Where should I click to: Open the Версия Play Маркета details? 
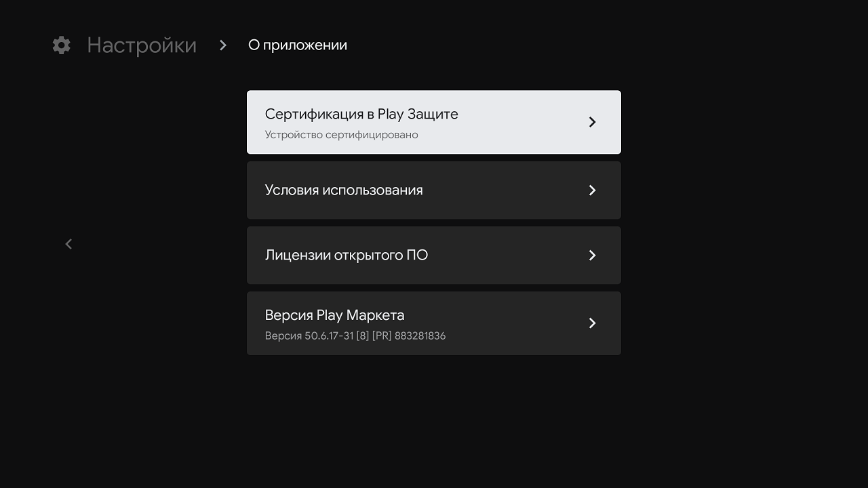coord(434,323)
